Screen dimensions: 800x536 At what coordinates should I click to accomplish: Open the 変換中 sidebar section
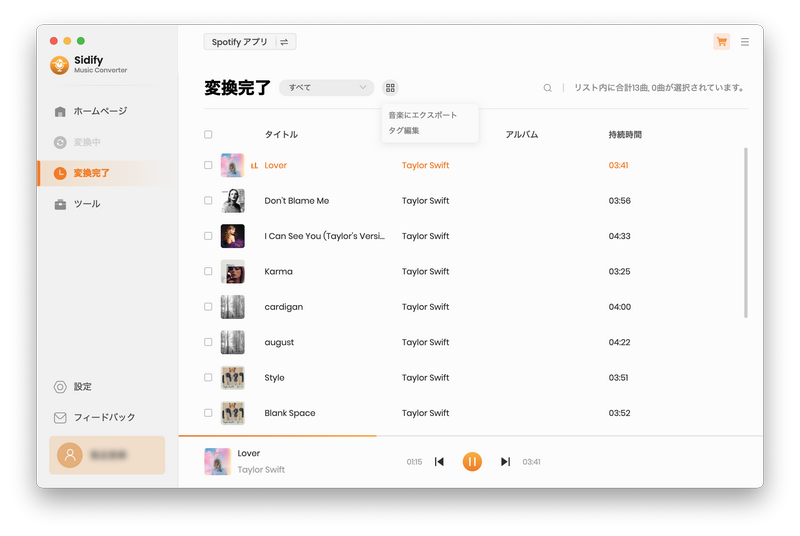(107, 142)
